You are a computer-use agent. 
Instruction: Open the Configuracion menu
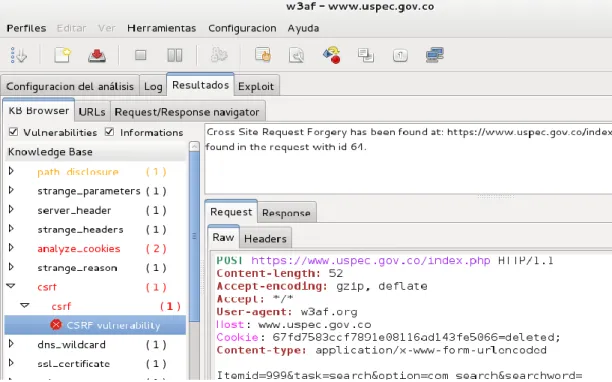click(x=242, y=28)
